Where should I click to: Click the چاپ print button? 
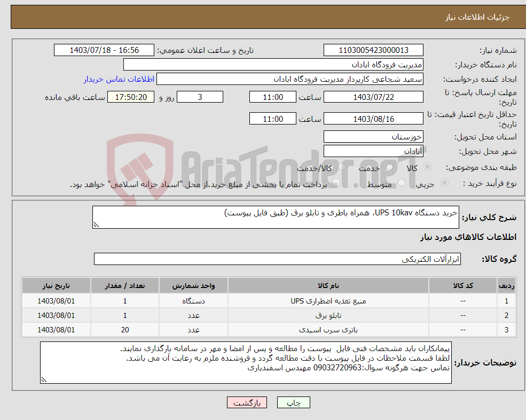(x=294, y=402)
